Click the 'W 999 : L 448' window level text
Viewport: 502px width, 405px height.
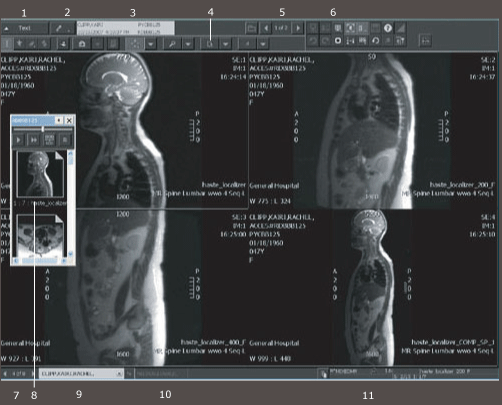click(270, 359)
